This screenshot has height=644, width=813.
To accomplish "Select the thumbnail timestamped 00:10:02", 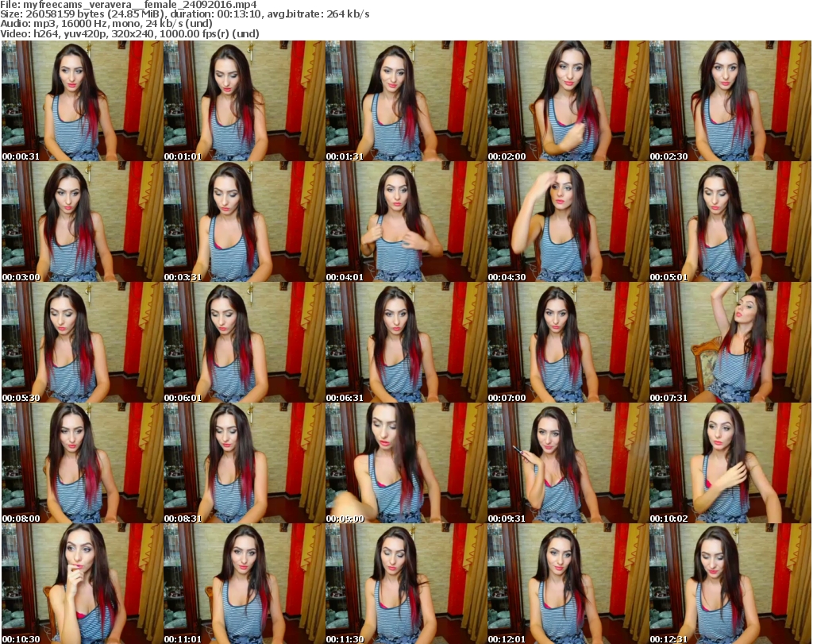I will [730, 463].
